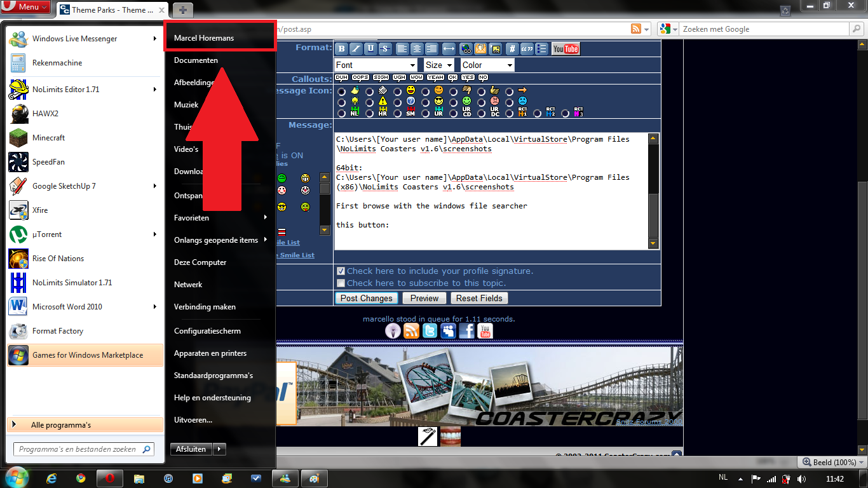Insert the YEAH callout bubble
Viewport: 868px width, 488px height.
pos(435,78)
